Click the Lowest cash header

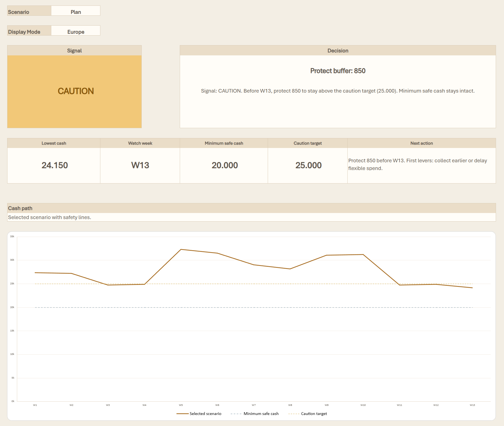coord(54,143)
